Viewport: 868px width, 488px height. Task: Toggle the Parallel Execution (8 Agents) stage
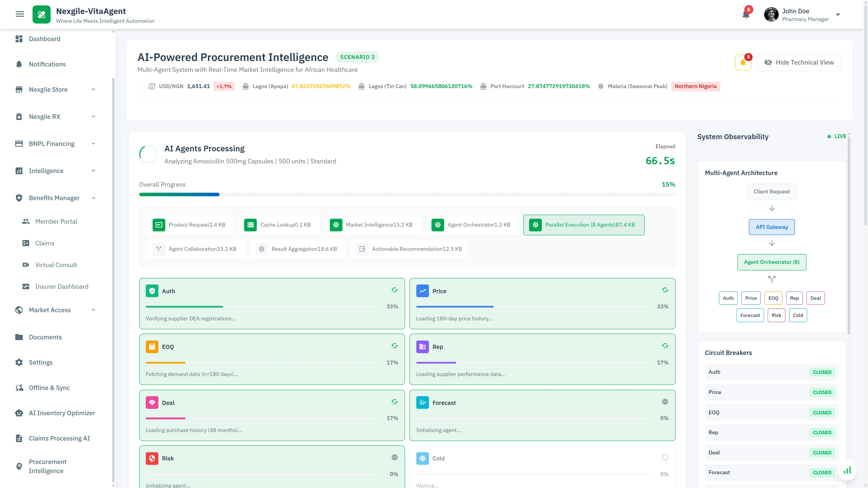tap(584, 225)
